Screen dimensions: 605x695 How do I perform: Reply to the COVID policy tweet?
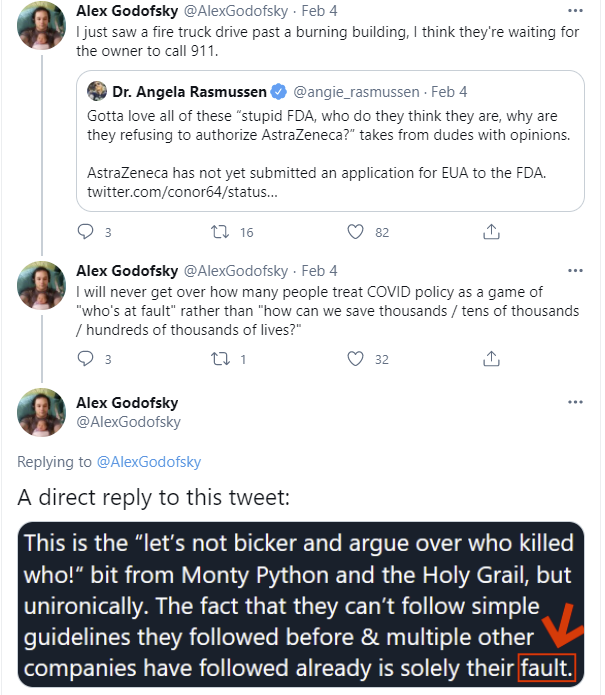85,358
